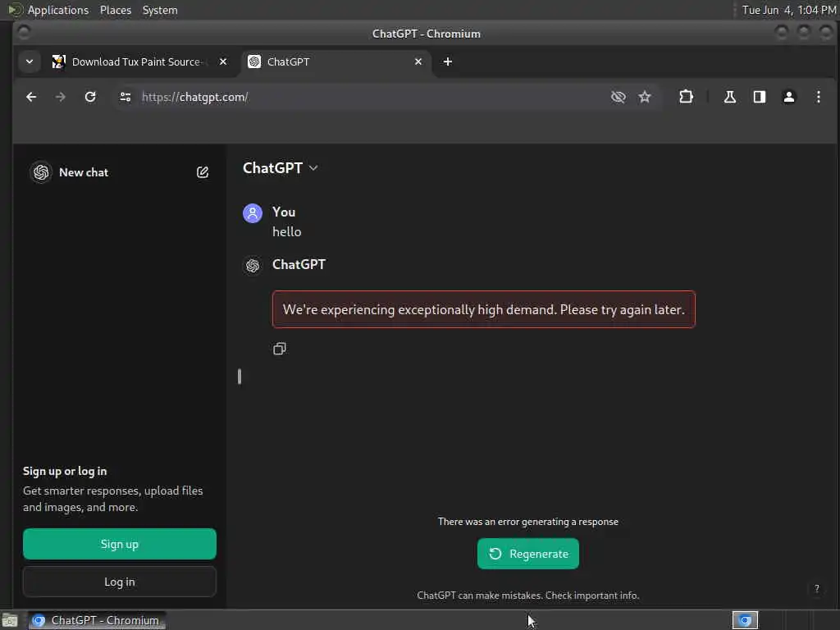Open a new browser tab
Screen dimensions: 840x630
point(447,62)
